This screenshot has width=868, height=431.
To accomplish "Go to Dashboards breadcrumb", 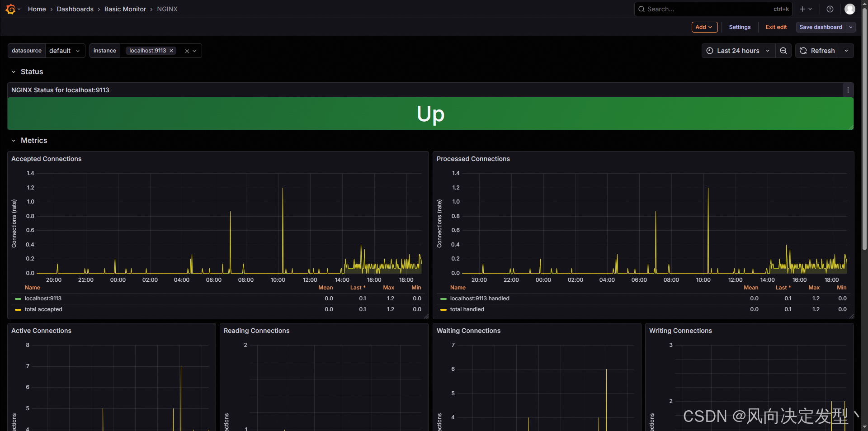I will point(75,9).
